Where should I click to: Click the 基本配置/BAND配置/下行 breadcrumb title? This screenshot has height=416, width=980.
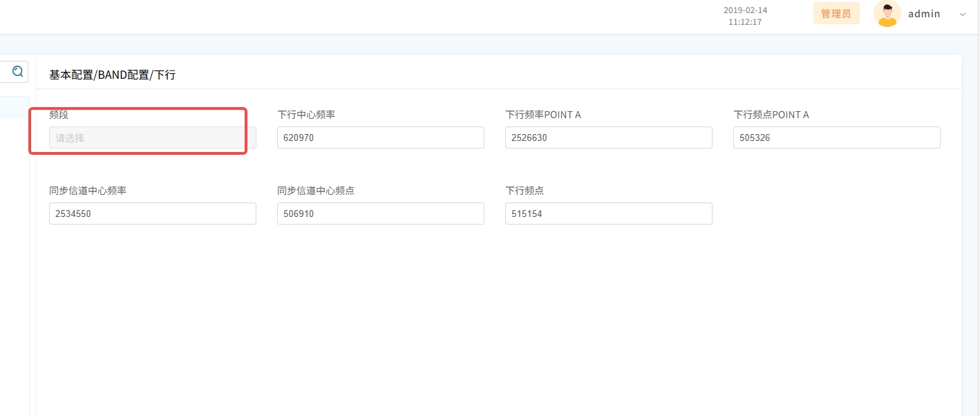click(x=112, y=75)
